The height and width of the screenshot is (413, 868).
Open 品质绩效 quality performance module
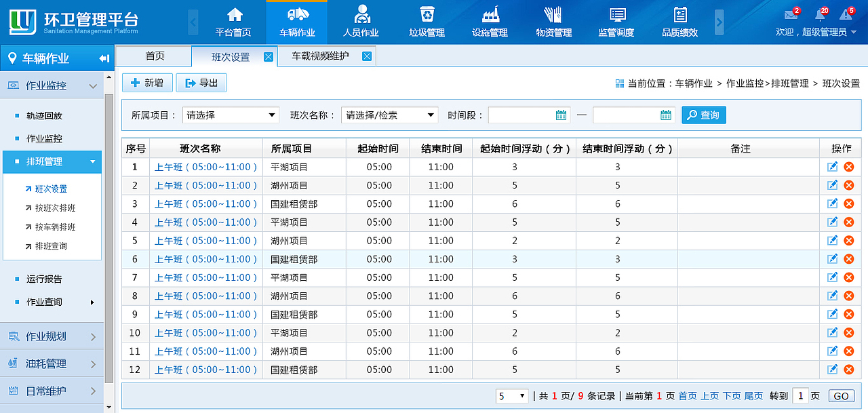pos(679,22)
